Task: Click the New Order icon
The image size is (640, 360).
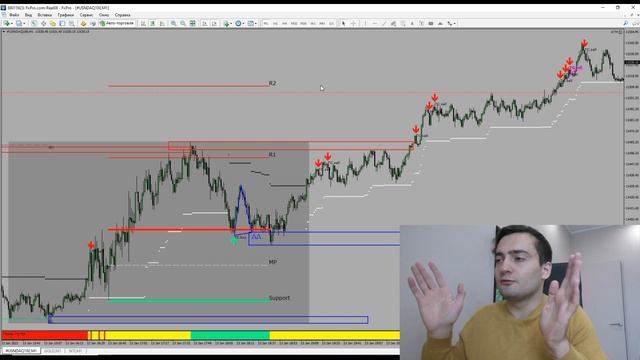Action: [83, 24]
